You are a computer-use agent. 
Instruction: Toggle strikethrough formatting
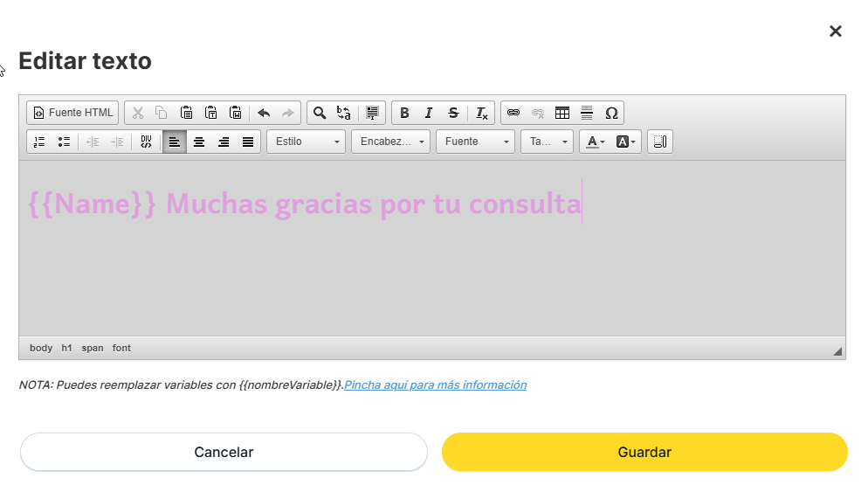pos(453,113)
